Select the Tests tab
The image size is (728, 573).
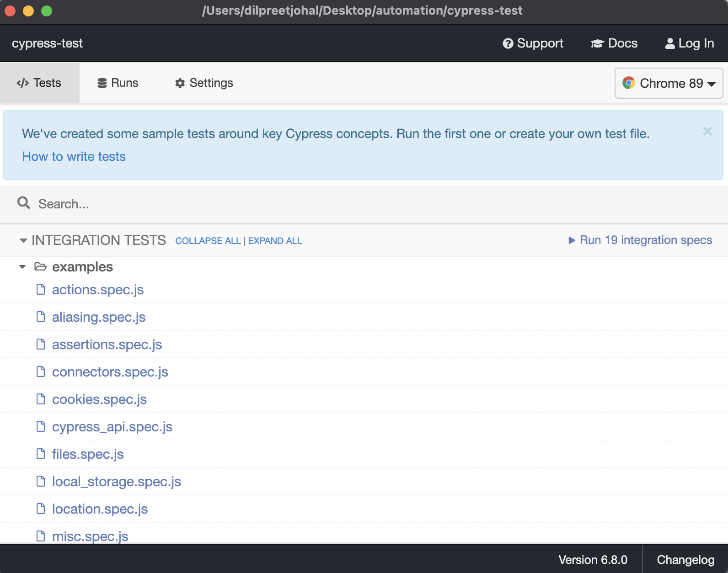[x=39, y=83]
